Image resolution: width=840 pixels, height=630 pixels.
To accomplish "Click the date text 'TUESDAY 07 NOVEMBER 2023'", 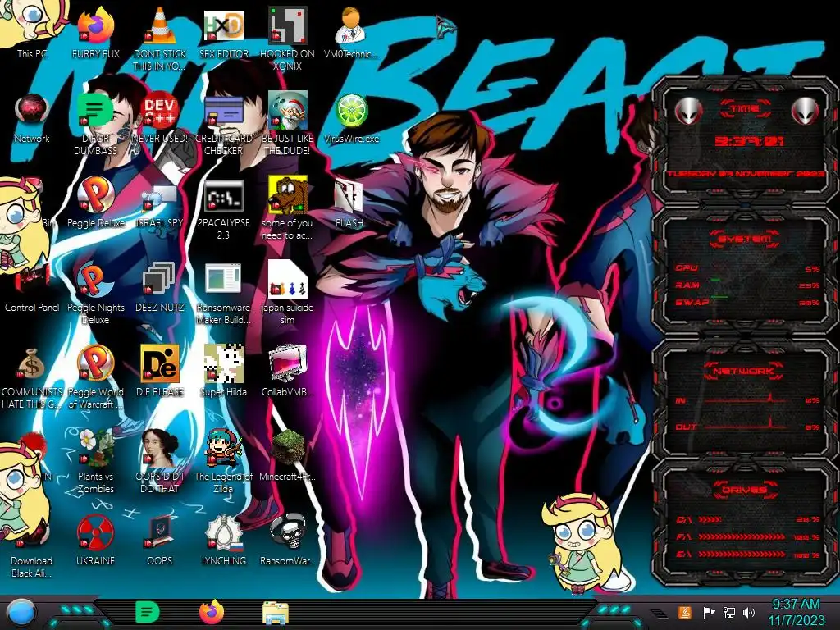I will click(745, 174).
